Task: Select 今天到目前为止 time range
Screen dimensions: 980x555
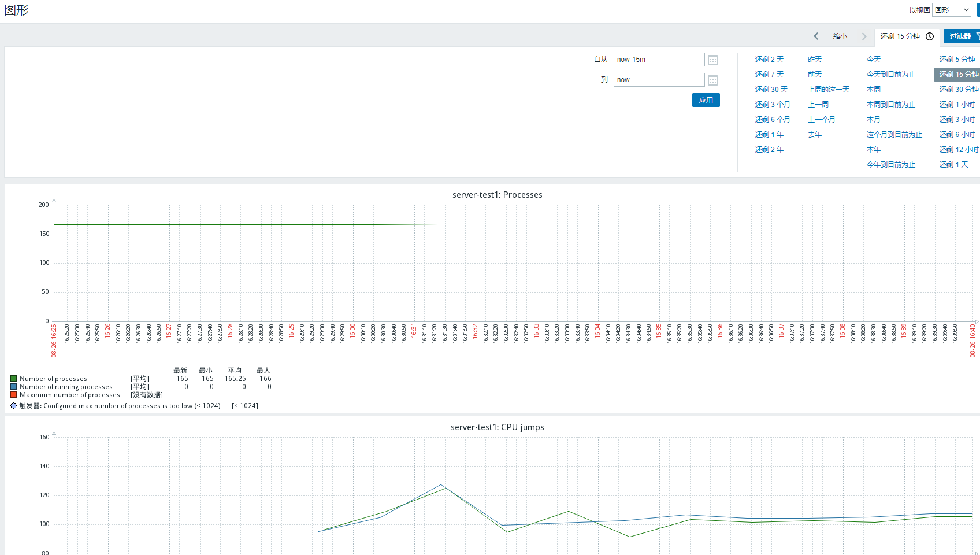Action: pyautogui.click(x=891, y=75)
